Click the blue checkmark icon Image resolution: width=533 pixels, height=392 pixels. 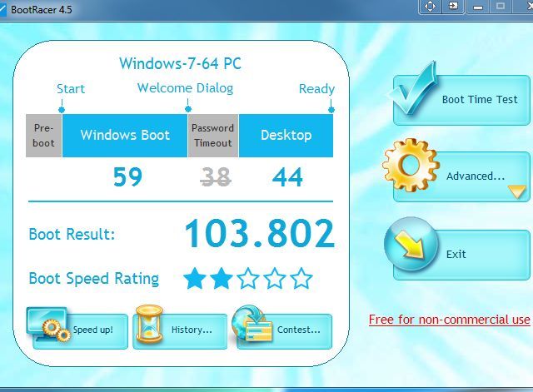[x=412, y=87]
